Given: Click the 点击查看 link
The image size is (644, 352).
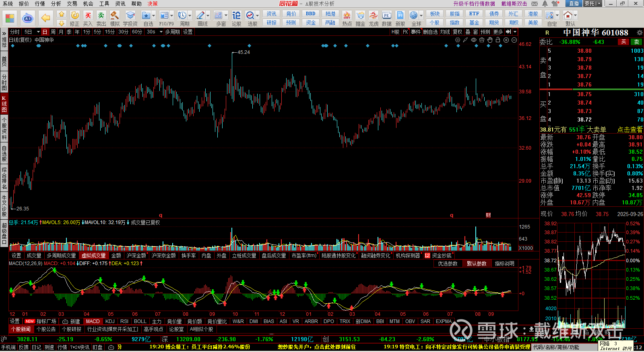Looking at the screenshot, I should pos(630,130).
